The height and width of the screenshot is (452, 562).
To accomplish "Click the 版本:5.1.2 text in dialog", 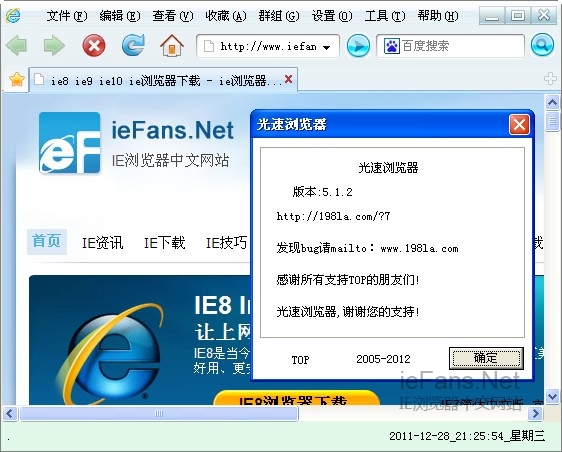I will click(322, 192).
